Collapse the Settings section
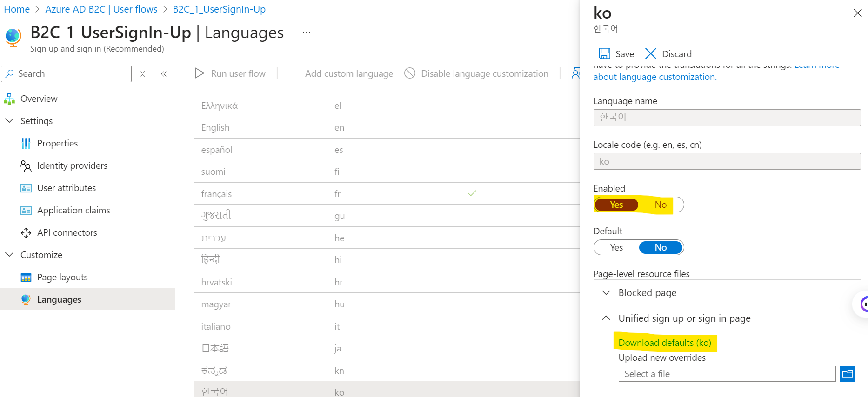The height and width of the screenshot is (397, 868). click(x=9, y=121)
